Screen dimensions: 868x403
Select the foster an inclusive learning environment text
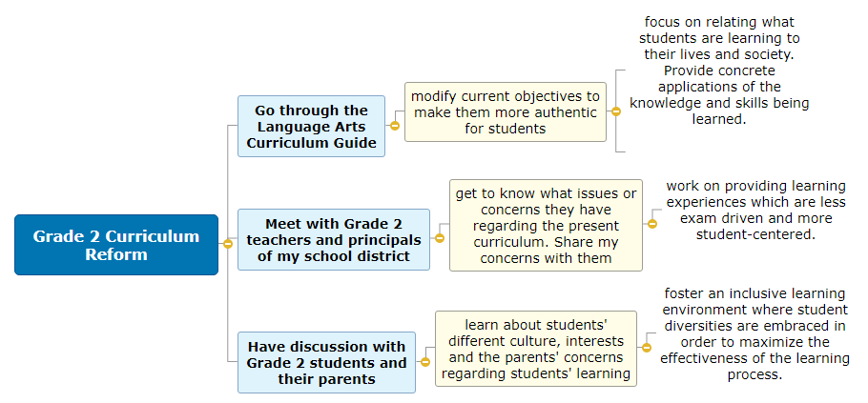[754, 334]
